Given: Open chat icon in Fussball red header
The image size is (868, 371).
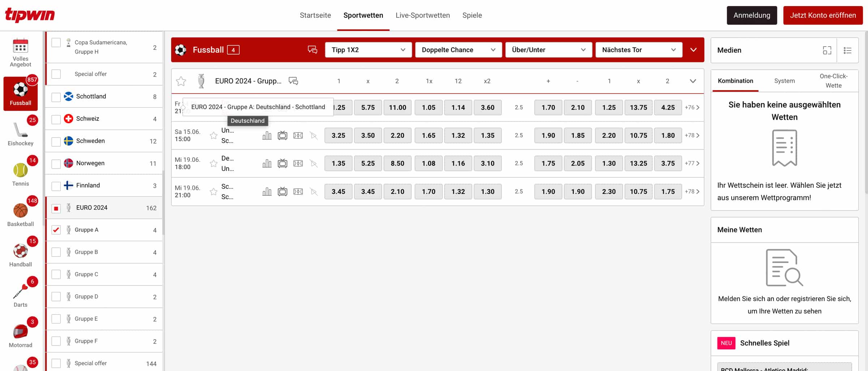Looking at the screenshot, I should (312, 49).
